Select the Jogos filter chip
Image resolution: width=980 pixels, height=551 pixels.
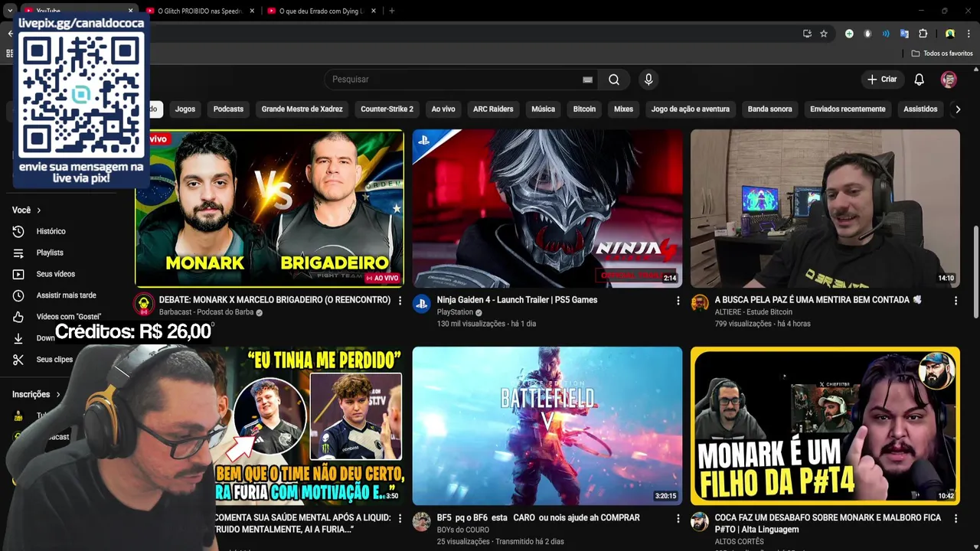point(185,109)
